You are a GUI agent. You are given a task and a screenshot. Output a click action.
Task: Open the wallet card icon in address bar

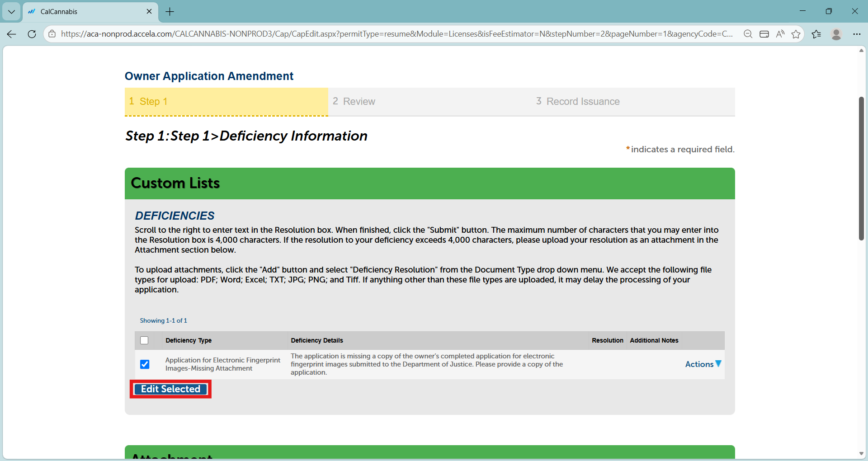764,34
